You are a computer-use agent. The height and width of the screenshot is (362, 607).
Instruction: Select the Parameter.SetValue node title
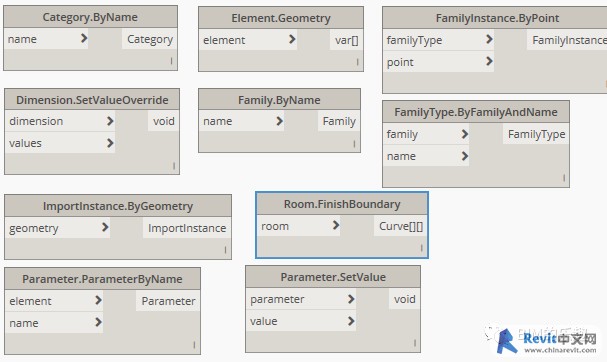pyautogui.click(x=333, y=277)
